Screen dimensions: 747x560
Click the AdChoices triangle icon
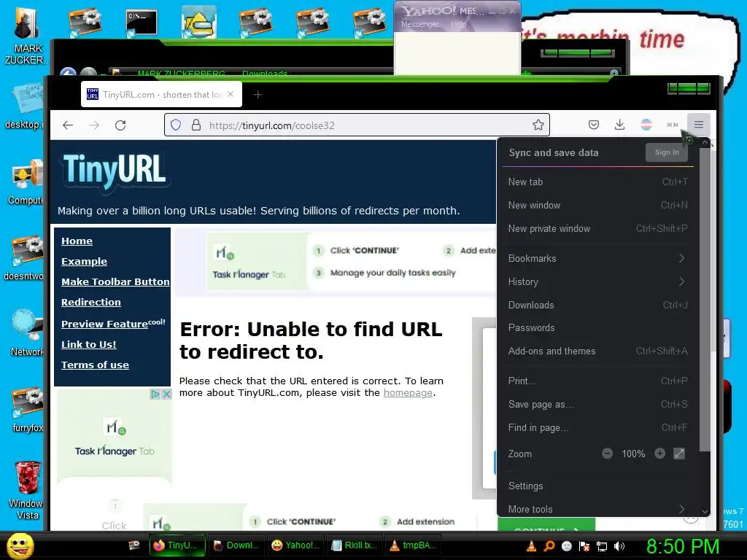point(155,394)
